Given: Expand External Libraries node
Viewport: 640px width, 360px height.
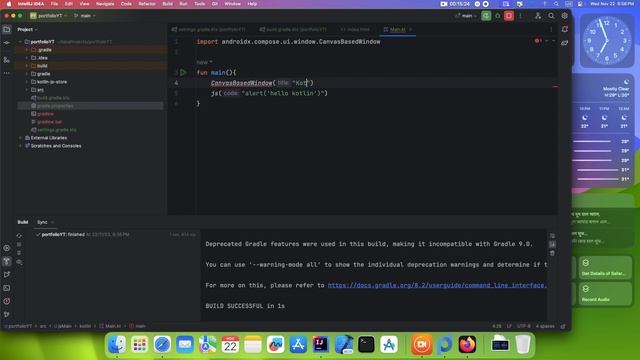Looking at the screenshot, I should (x=20, y=138).
